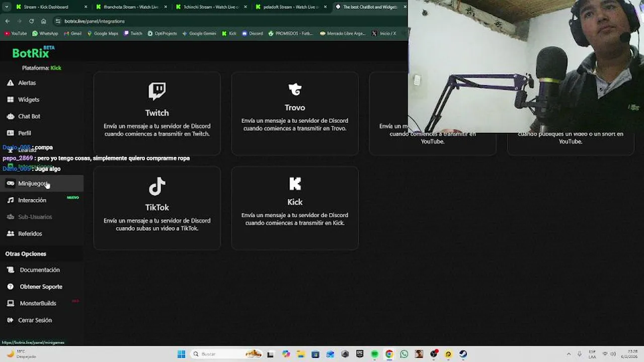This screenshot has height=362, width=644.
Task: Open the Minijuegos section
Action: (x=42, y=183)
